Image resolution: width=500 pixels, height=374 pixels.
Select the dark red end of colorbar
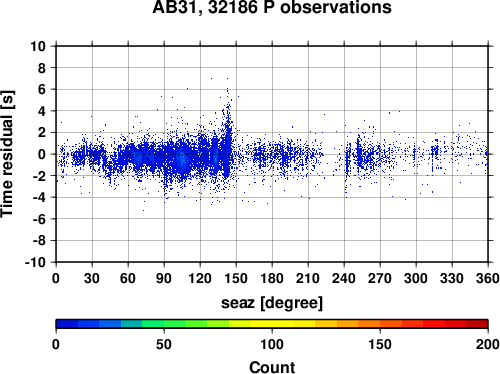[477, 324]
